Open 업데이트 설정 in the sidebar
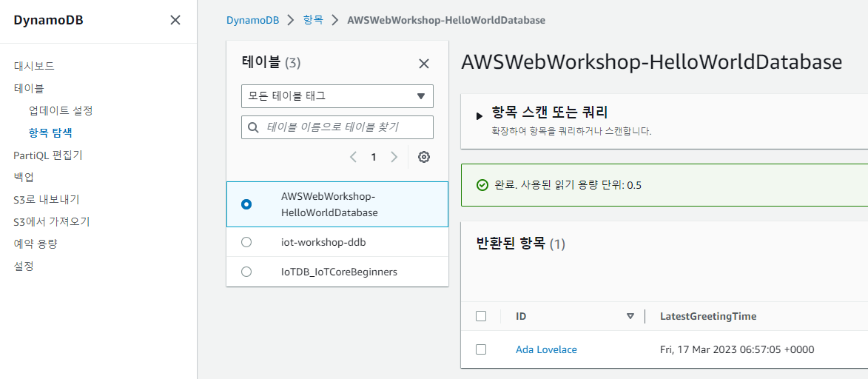Screen dimensions: 868x379 click(x=61, y=110)
